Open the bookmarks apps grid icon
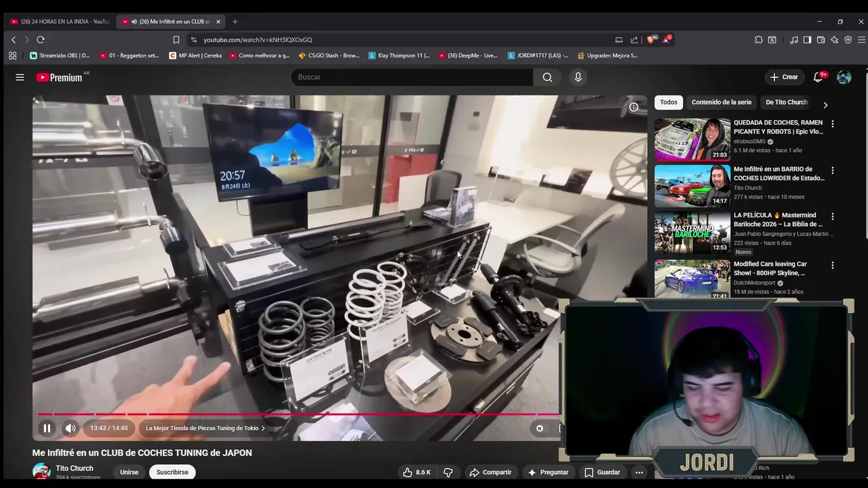The width and height of the screenshot is (868, 488). (13, 56)
